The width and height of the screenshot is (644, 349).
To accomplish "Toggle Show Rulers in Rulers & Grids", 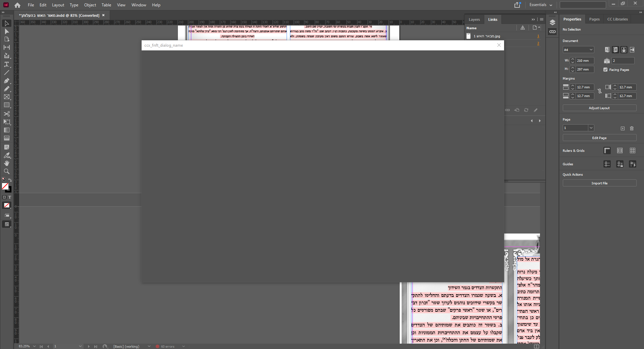I will point(607,150).
